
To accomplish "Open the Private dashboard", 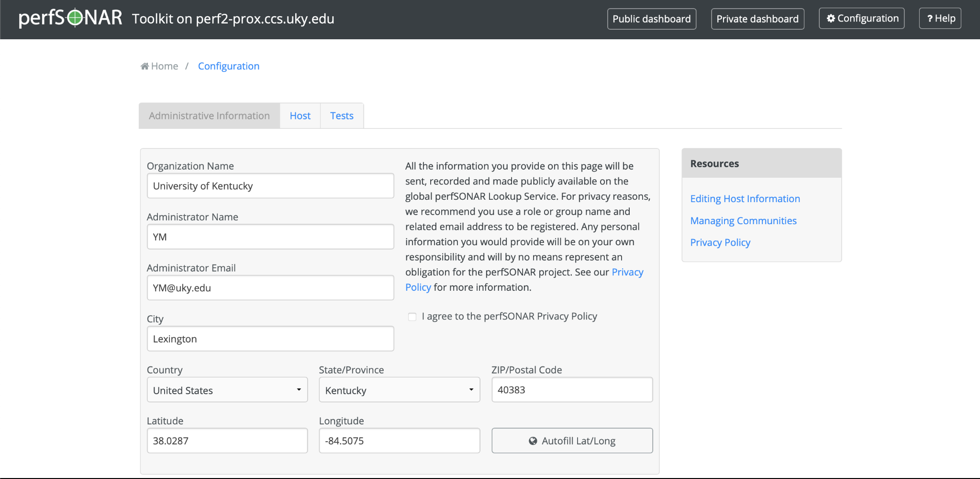I will (x=757, y=19).
